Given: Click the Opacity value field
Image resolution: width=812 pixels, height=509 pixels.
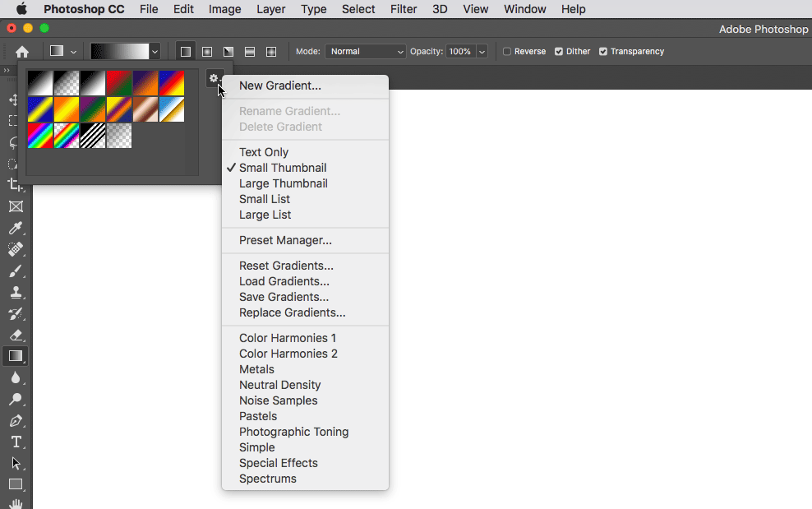Looking at the screenshot, I should point(460,51).
